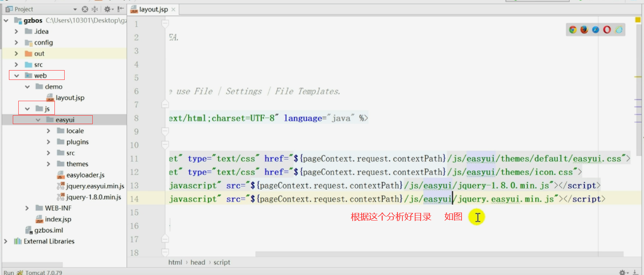Viewport: 644px width, 275px height.
Task: Expand the WEB-INF folder
Action: tap(27, 208)
